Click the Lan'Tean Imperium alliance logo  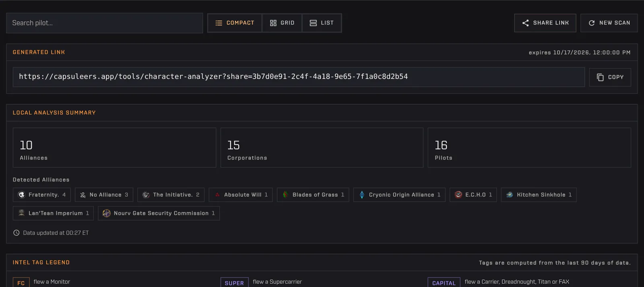coord(22,213)
